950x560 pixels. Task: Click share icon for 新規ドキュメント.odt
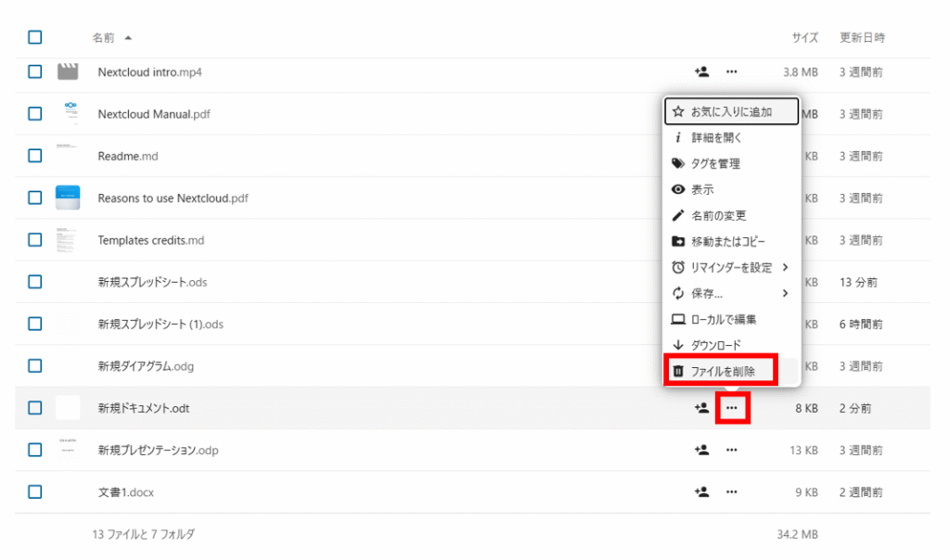click(701, 408)
